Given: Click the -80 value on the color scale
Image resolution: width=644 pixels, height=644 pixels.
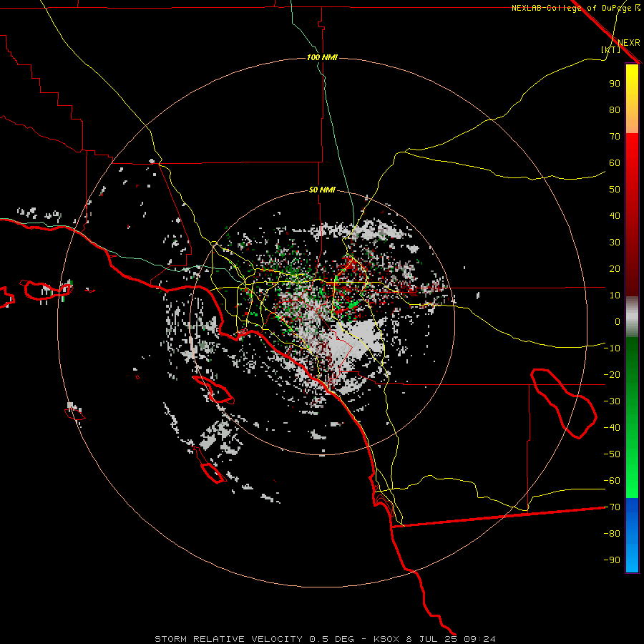Looking at the screenshot, I should click(x=612, y=534).
